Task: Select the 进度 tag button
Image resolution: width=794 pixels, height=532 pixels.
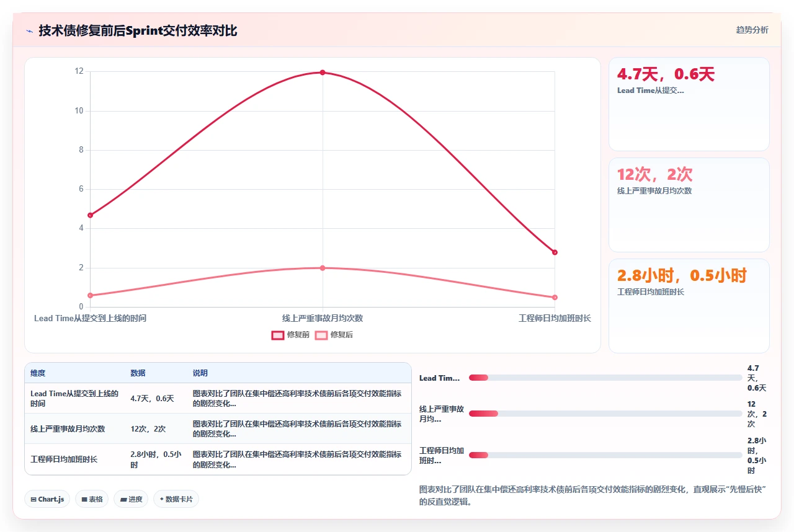Action: [x=131, y=499]
